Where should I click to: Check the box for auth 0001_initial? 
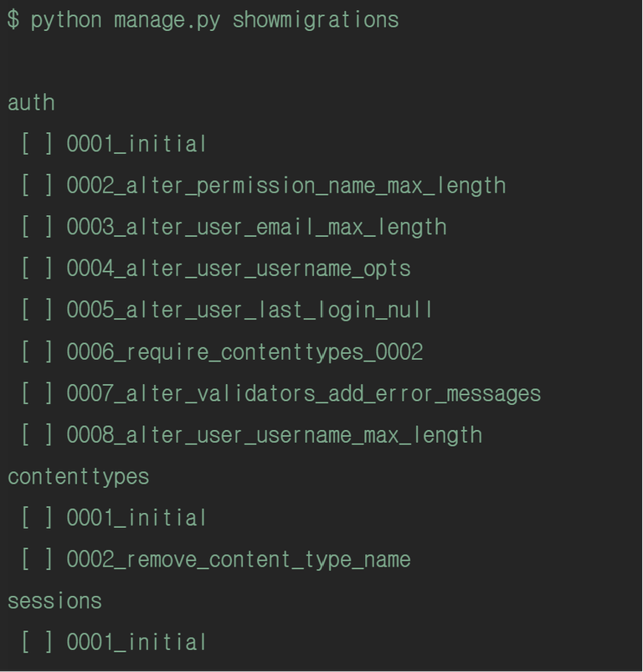pyautogui.click(x=37, y=144)
